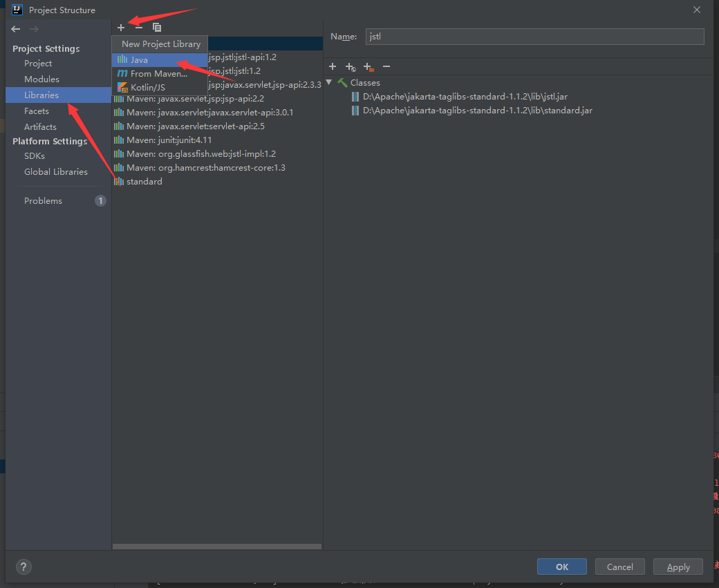The width and height of the screenshot is (719, 588).
Task: Click the minus icon to remove library
Action: pos(139,28)
